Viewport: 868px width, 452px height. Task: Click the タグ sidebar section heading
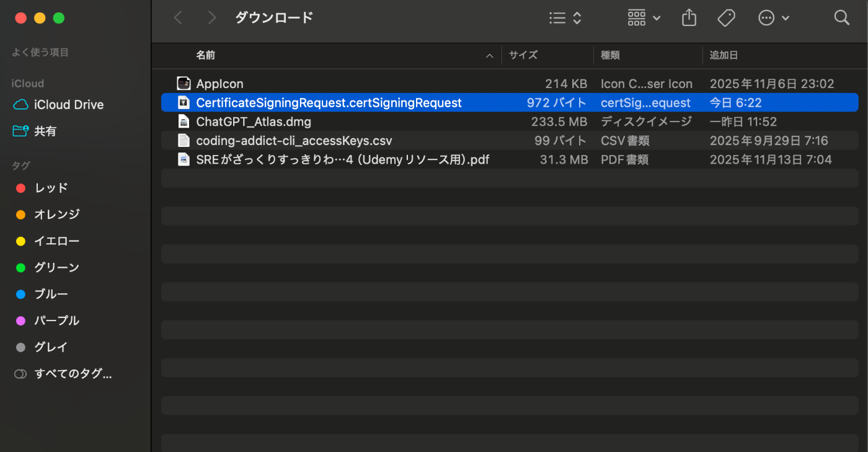(x=20, y=166)
